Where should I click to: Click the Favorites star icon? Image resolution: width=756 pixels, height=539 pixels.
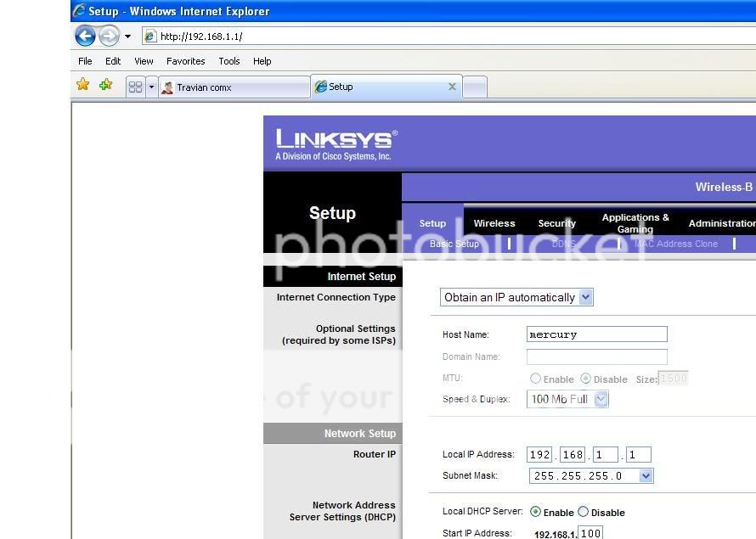tap(82, 85)
